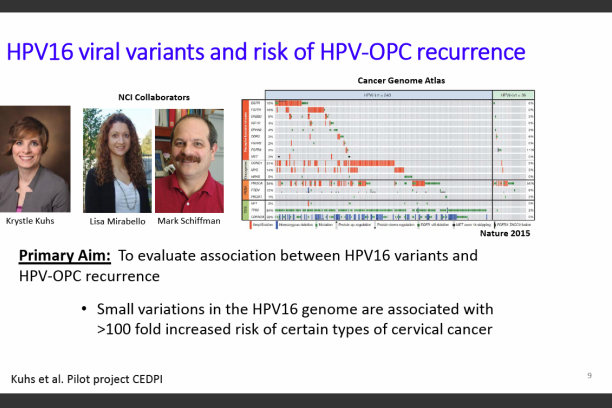This screenshot has width=612, height=408.
Task: Select the photo captioned Lisa Mirabello
Action: pos(117,161)
